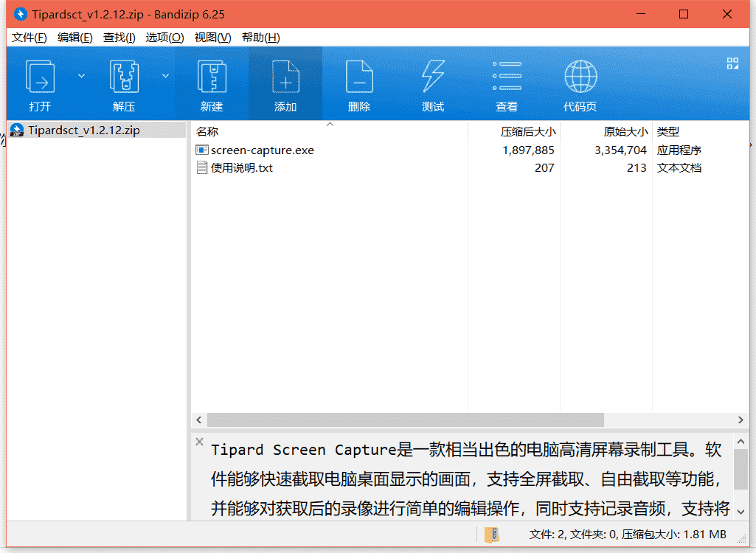Open the 文件(F) menu
756x553 pixels.
click(x=30, y=38)
